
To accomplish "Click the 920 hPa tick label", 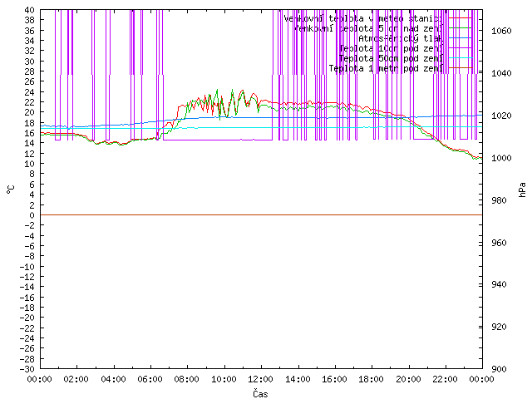I will [x=499, y=327].
